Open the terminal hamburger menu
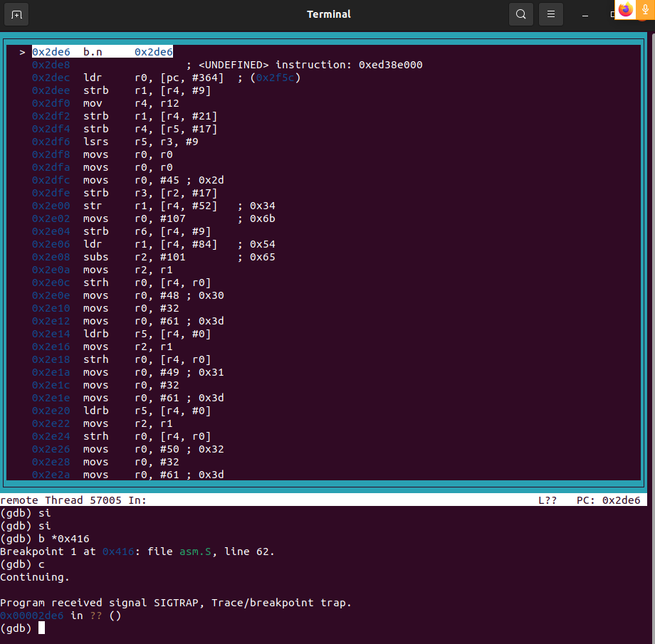655x644 pixels. pyautogui.click(x=550, y=14)
